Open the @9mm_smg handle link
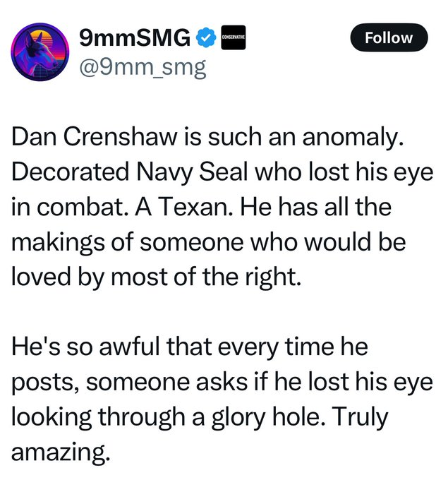The height and width of the screenshot is (480, 448). [144, 69]
